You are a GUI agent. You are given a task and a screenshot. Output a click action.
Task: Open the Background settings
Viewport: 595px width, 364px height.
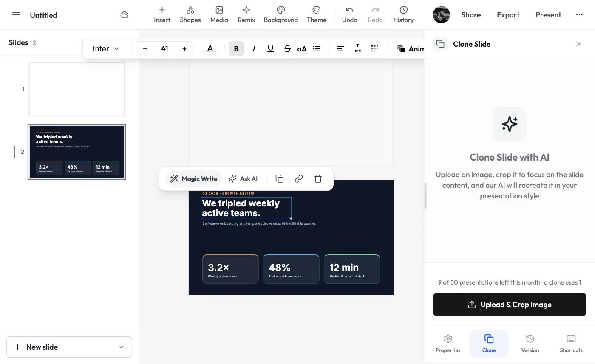280,15
